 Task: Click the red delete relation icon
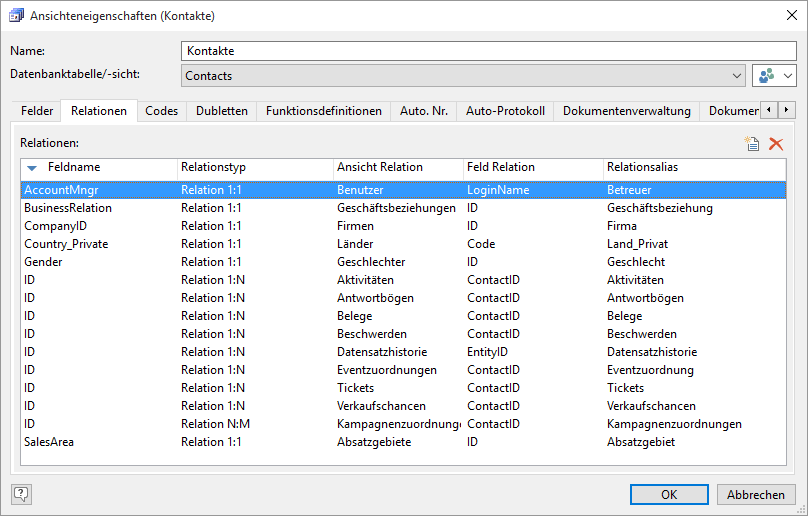tap(776, 144)
